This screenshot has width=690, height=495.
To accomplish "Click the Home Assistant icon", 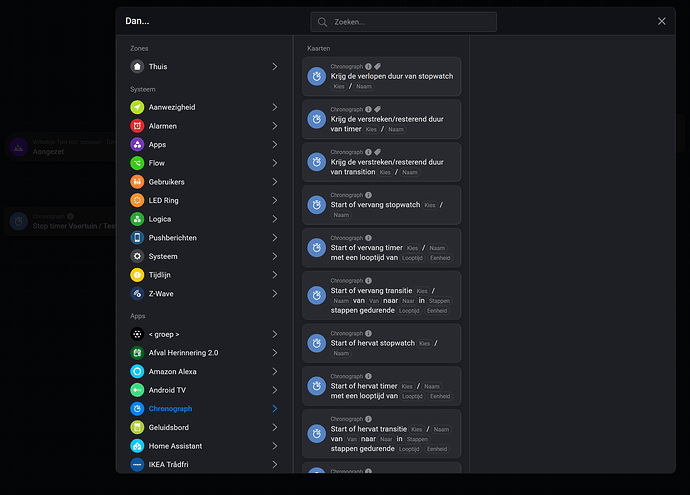I will click(137, 446).
